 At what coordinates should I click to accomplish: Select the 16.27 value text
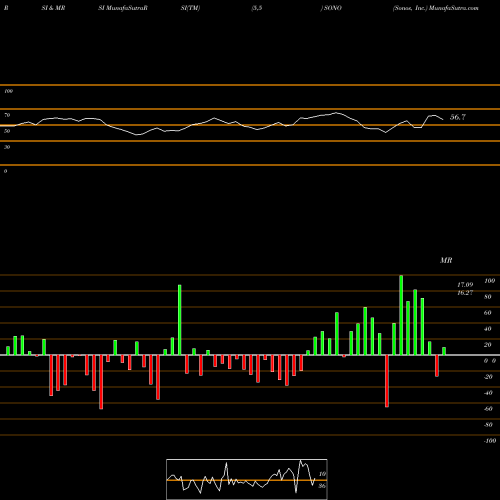465,293
